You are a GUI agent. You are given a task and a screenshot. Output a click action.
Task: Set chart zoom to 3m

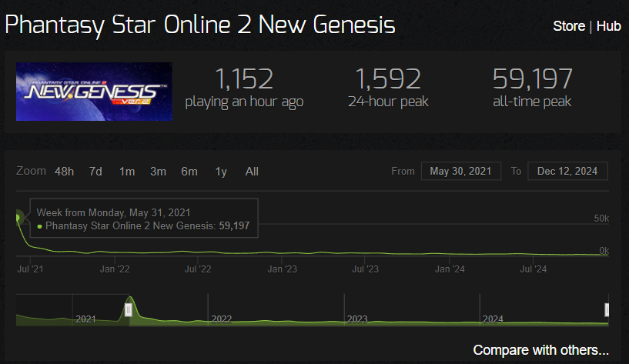[x=158, y=172]
